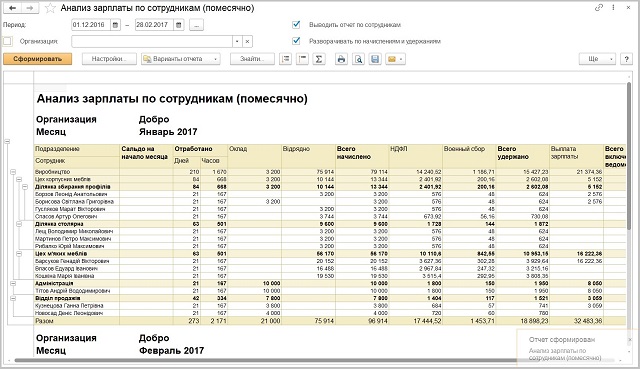Screen dimensions: 640x369
Task: Uncheck 'Выводить отчет по сотрудникам'
Action: coord(296,25)
